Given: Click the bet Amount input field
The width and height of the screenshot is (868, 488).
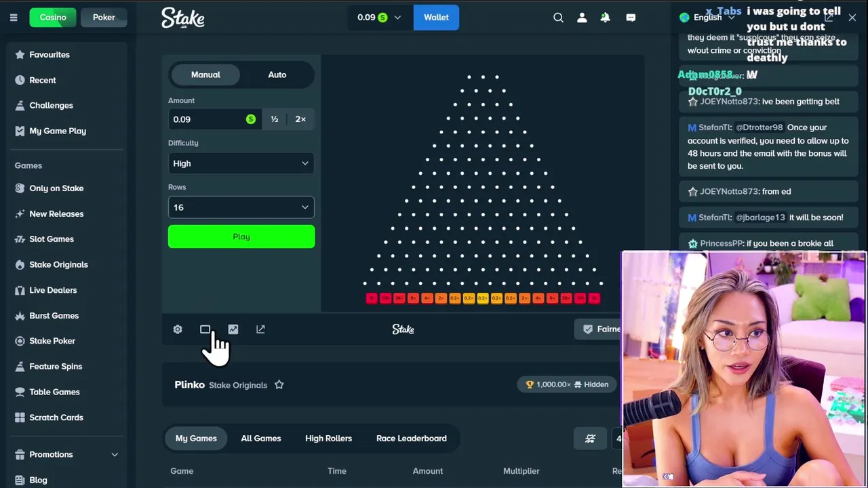Looking at the screenshot, I should click(x=214, y=119).
